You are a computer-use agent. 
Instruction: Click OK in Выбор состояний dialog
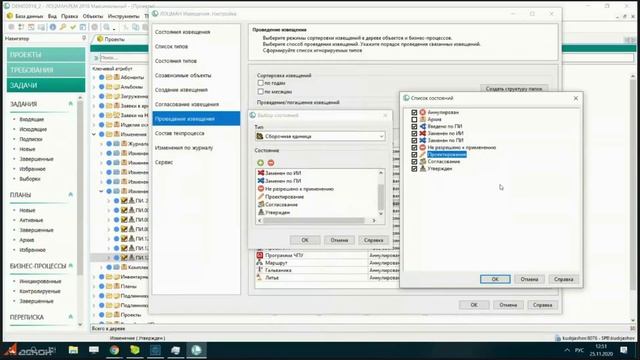(305, 240)
